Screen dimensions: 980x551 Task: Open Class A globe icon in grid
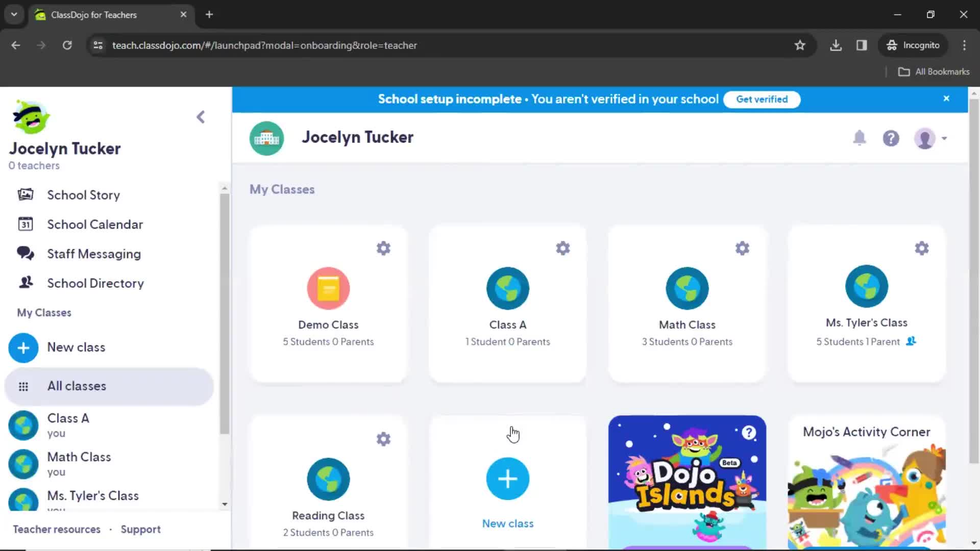click(508, 288)
